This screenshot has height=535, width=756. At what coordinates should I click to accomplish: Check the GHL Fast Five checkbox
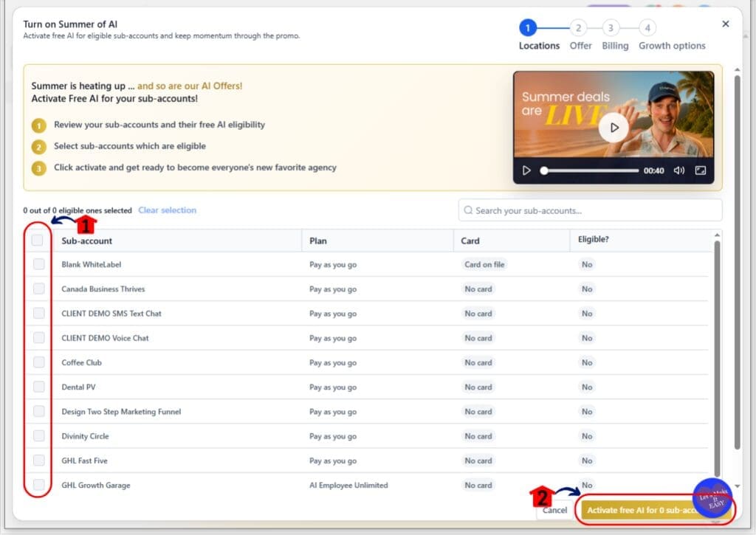38,460
